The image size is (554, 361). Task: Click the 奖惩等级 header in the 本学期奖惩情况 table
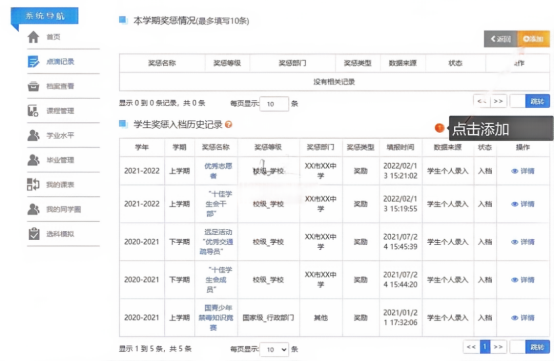coord(227,63)
